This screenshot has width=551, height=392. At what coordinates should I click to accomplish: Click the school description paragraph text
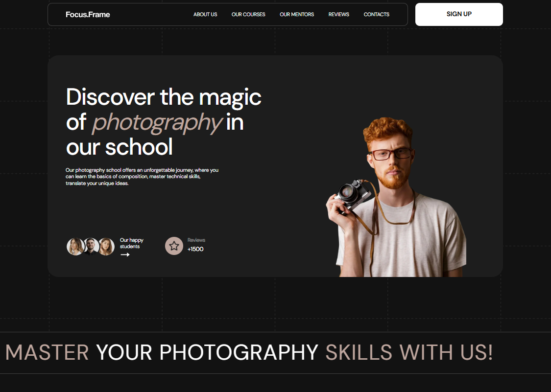[142, 177]
